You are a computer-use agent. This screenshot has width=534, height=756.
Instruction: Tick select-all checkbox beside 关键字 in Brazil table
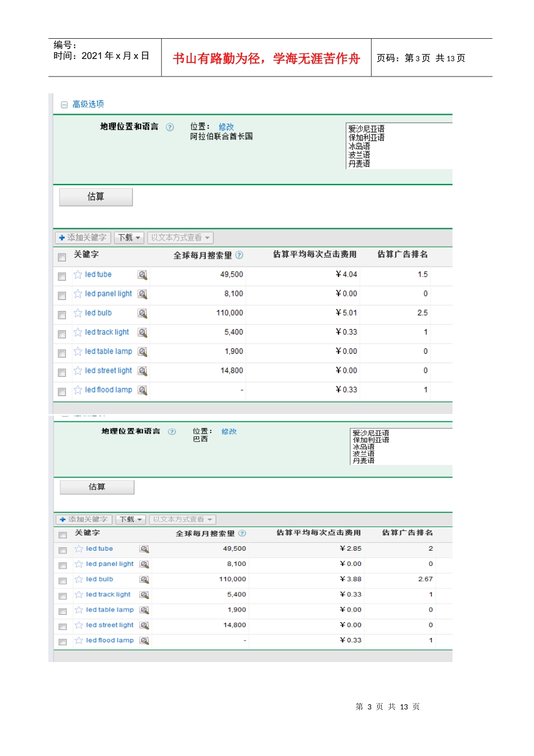tap(63, 535)
